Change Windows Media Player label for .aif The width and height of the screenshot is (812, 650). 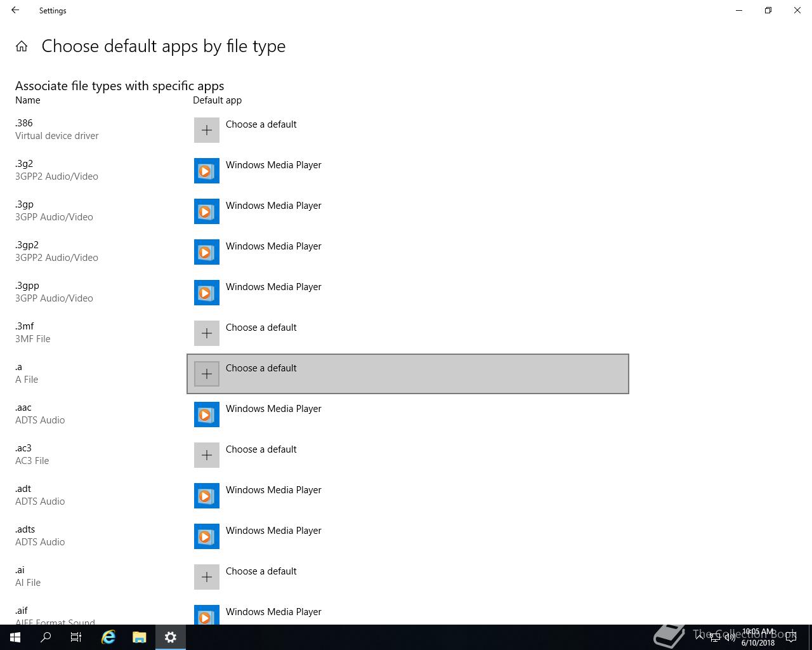coord(273,612)
